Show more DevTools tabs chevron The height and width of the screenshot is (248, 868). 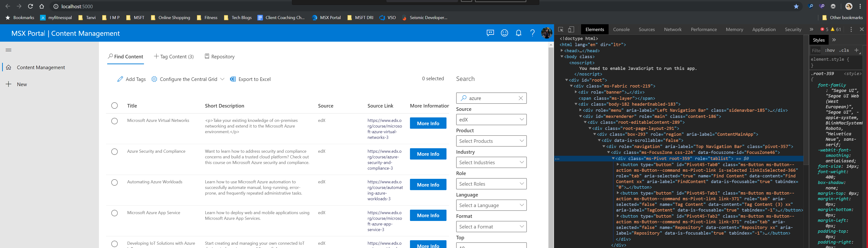[x=811, y=30]
